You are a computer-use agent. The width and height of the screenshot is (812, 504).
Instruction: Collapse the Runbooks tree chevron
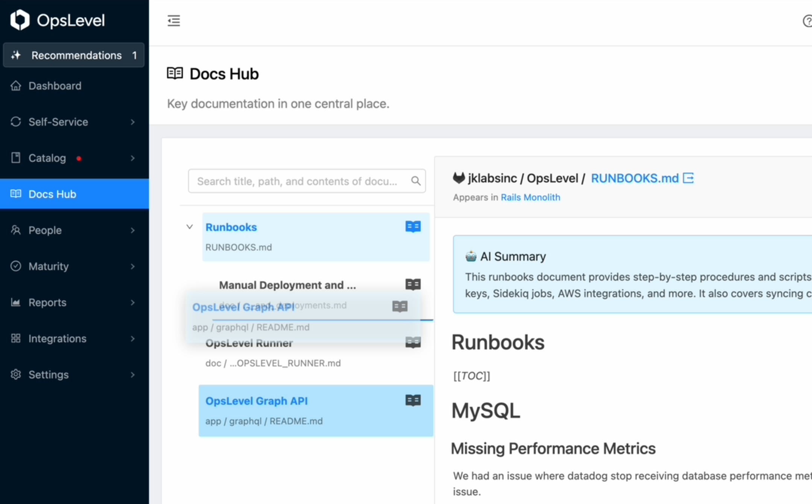[x=190, y=227]
